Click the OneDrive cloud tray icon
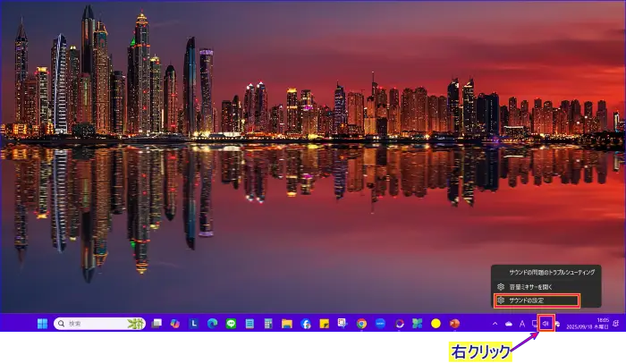The height and width of the screenshot is (364, 626). tap(509, 324)
